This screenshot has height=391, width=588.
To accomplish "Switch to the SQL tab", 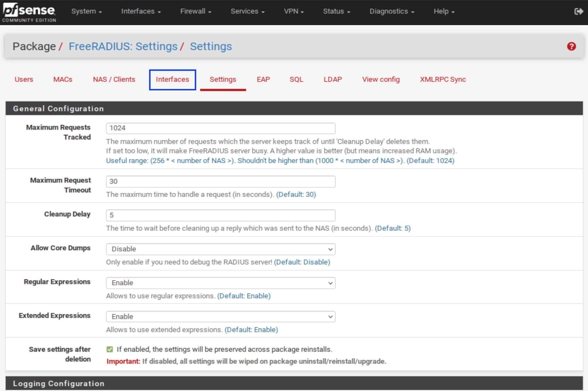I will (x=296, y=79).
